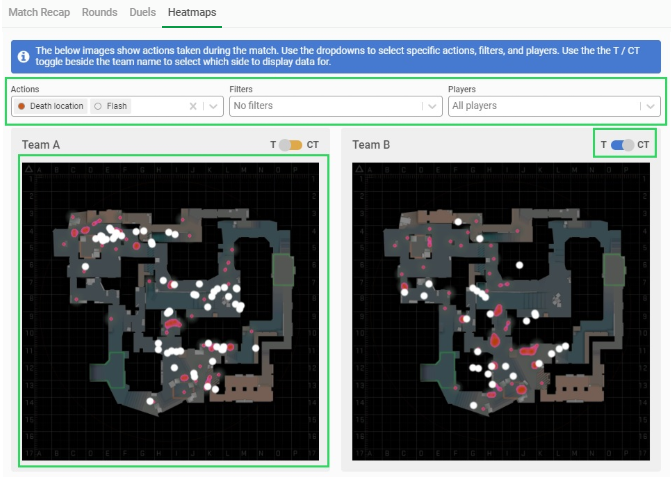Switch to the Match Recap tab
Image resolution: width=671 pixels, height=477 pixels.
coord(39,12)
